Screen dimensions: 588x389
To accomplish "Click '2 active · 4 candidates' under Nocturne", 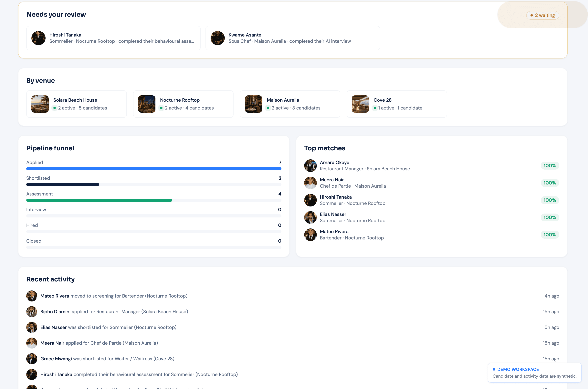I will [189, 108].
